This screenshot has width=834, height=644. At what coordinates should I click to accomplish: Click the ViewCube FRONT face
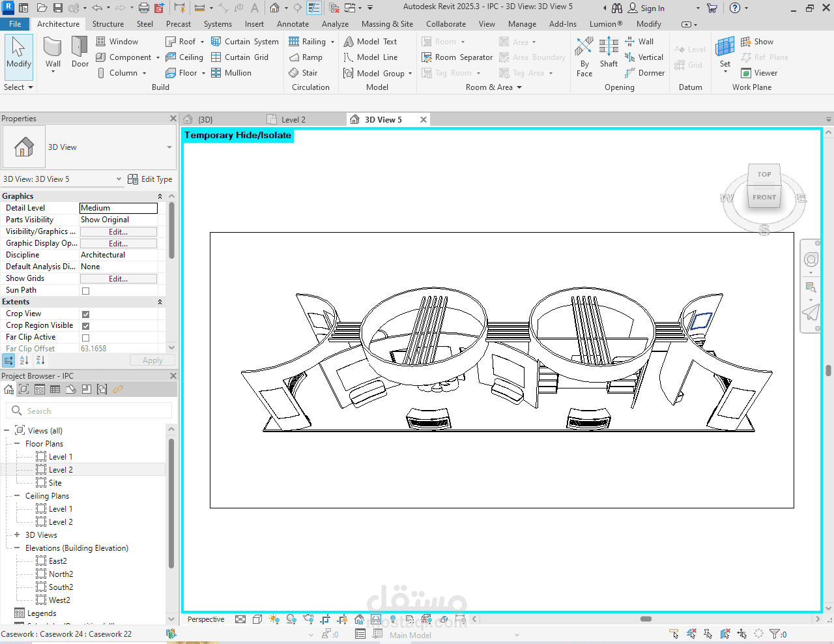tap(764, 198)
